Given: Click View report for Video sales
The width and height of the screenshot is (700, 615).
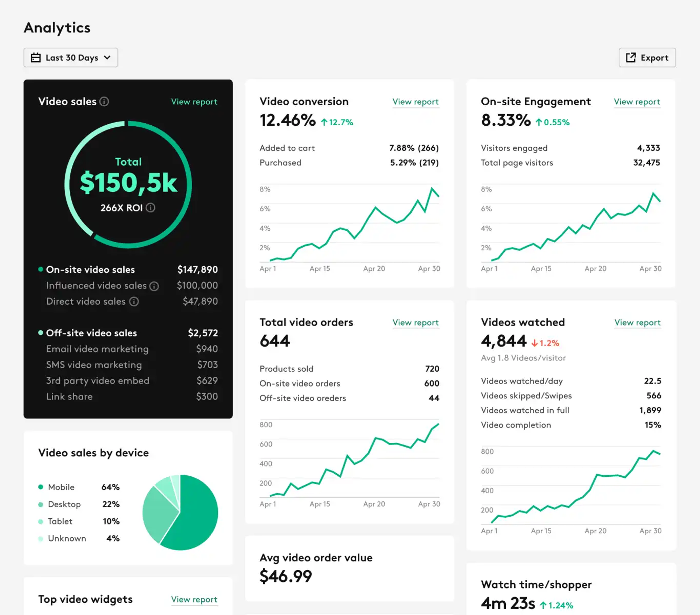Looking at the screenshot, I should coord(194,102).
